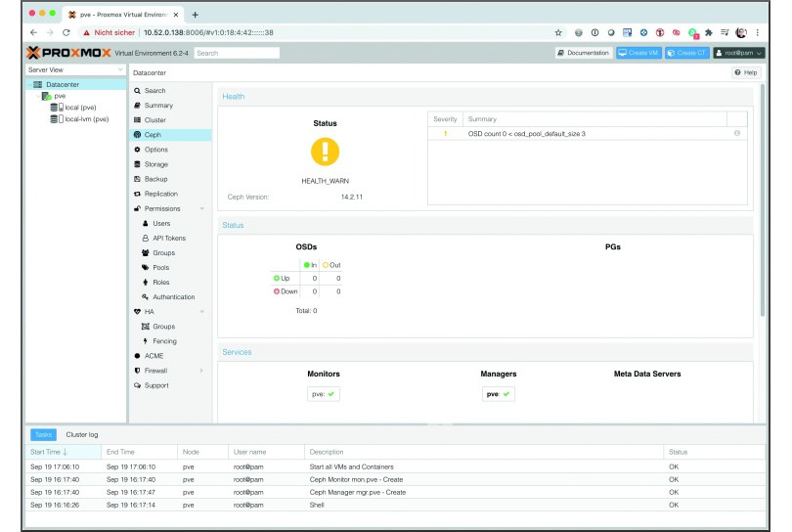Click browser bookmark star icon

coord(558,32)
